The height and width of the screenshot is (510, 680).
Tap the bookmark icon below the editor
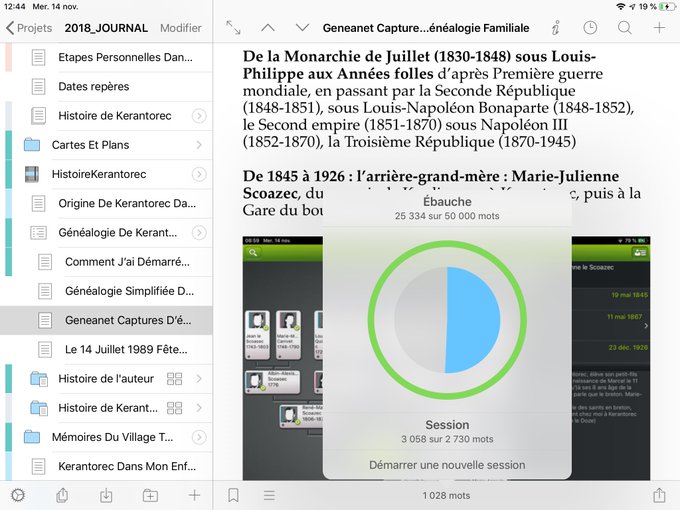click(233, 495)
